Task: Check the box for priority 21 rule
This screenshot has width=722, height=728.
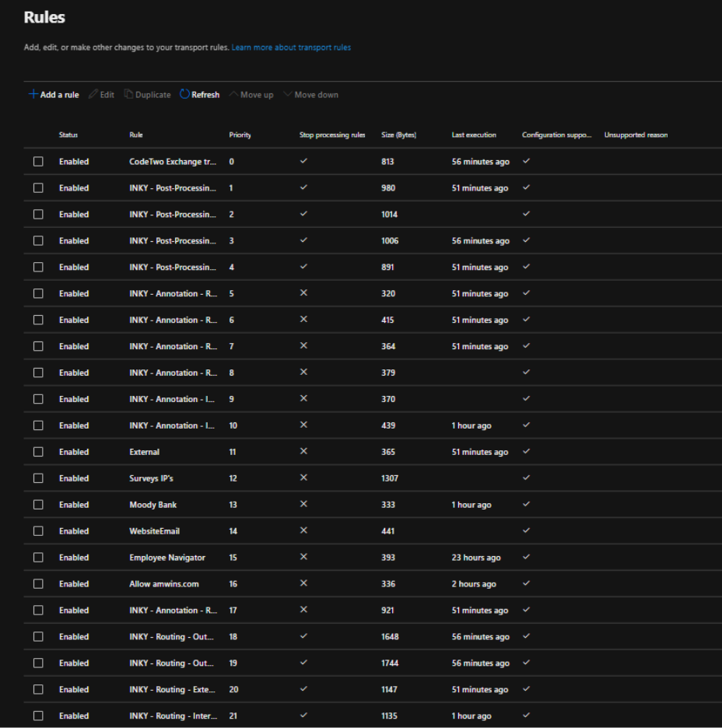Action: click(x=38, y=716)
